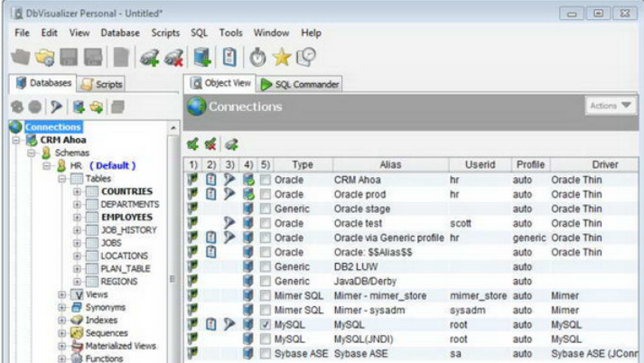Click database icon in DB2 LUW row

click(x=248, y=266)
